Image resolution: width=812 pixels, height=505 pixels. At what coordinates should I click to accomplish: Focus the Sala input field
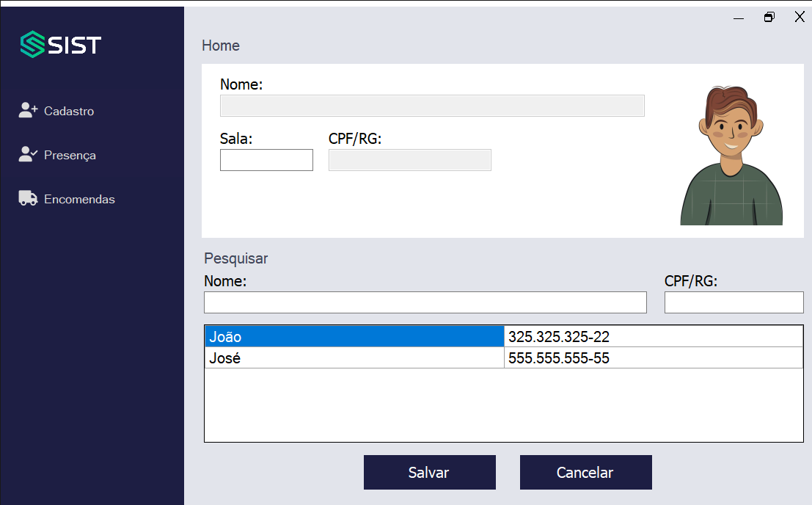tap(266, 160)
